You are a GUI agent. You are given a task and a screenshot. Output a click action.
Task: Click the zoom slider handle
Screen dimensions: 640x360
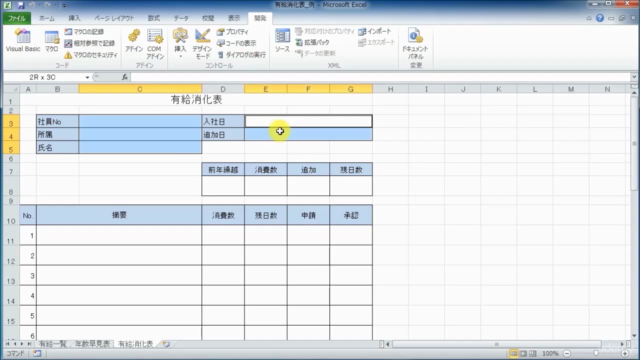596,353
